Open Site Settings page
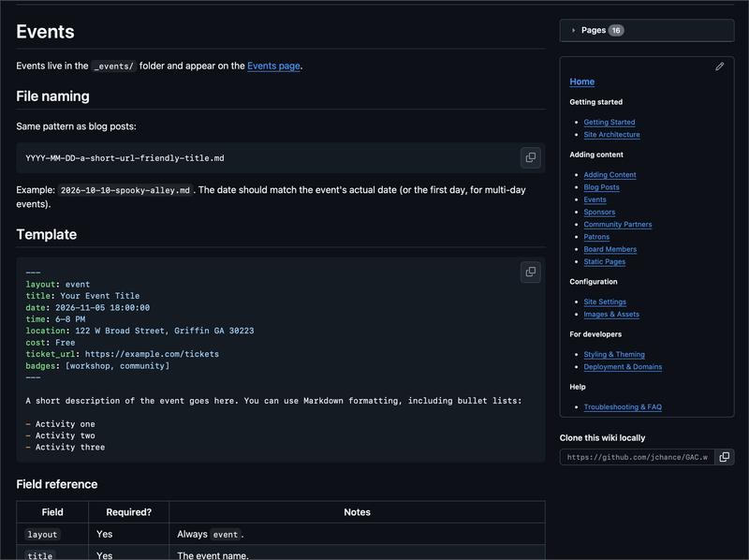 (x=605, y=302)
